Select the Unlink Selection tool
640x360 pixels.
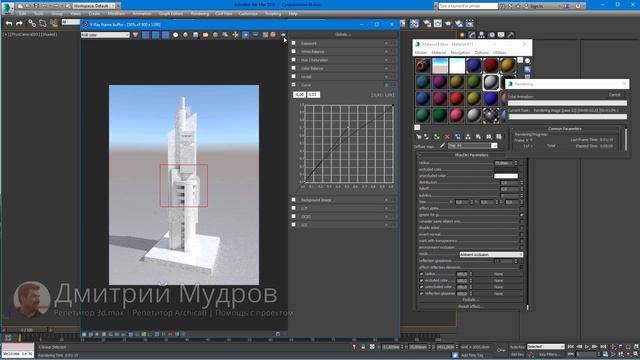tap(42, 24)
